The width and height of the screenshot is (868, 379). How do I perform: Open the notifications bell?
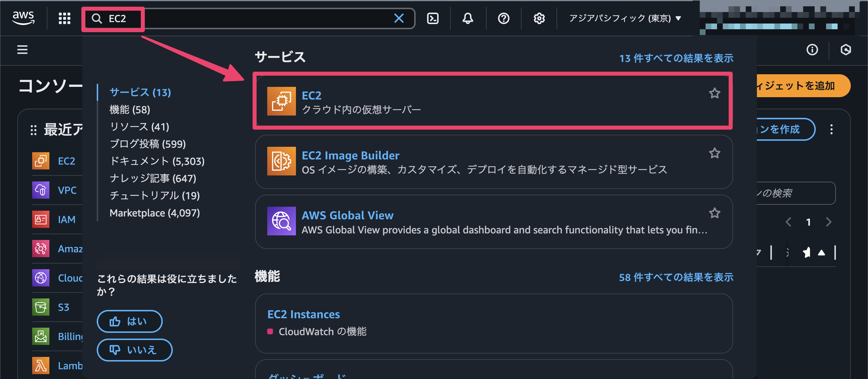(x=468, y=19)
